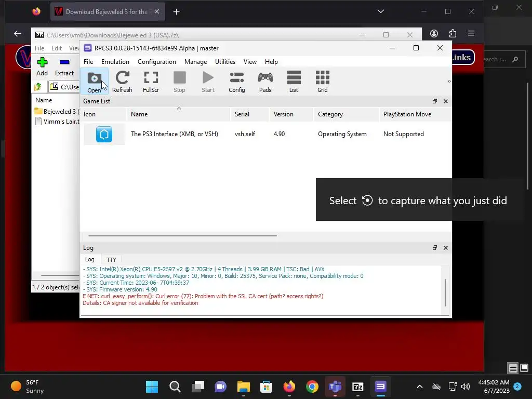Viewport: 532px width, 399px height.
Task: Select 'The PS3 Interface (XMB, or VSH)' row name
Action: tap(175, 134)
